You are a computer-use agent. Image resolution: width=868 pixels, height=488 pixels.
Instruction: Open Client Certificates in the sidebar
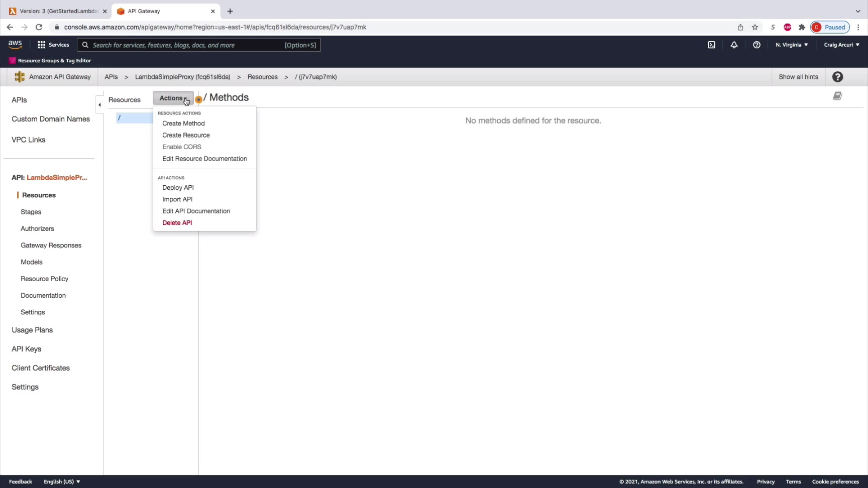tap(41, 368)
